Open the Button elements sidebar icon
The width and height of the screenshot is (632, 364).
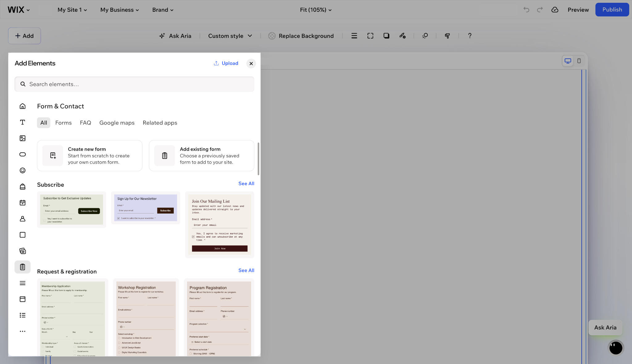click(23, 154)
